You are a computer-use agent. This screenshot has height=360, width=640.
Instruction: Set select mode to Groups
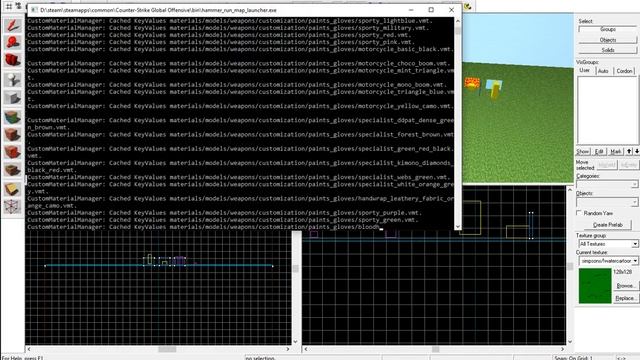pos(607,29)
